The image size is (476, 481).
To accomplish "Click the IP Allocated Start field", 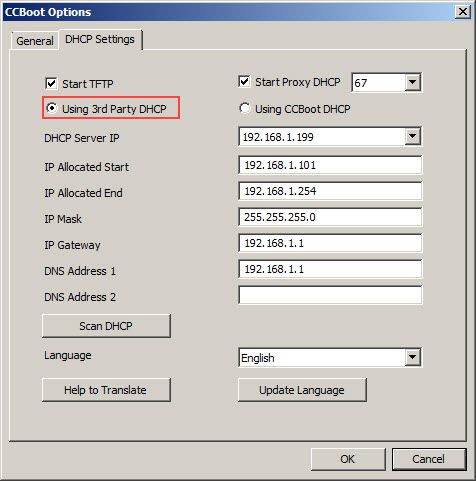I will coord(330,165).
